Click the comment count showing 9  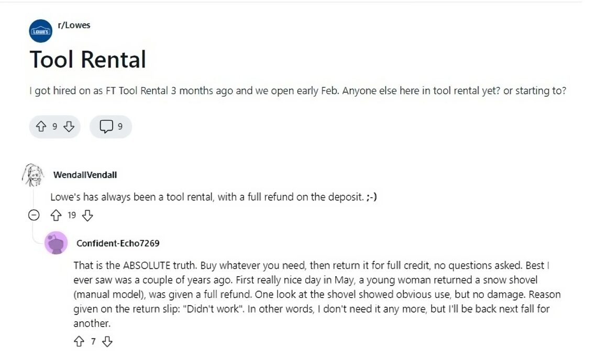pyautogui.click(x=121, y=126)
